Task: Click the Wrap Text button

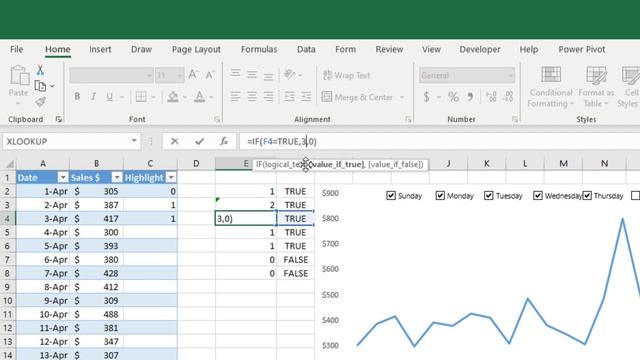Action: click(x=346, y=75)
